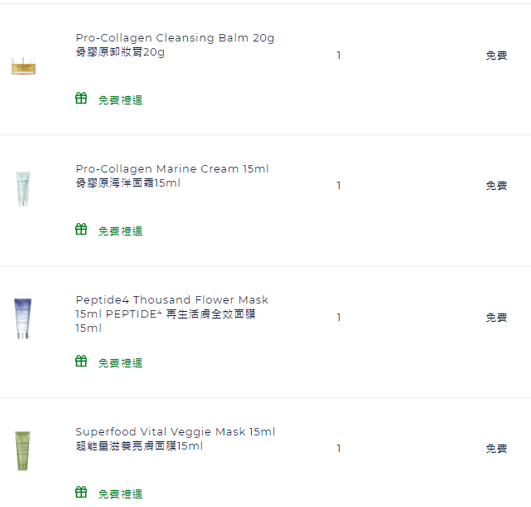Open the Superfood Vital Veggie Mask thumbnail
Screen dimensions: 531x507
(23, 451)
